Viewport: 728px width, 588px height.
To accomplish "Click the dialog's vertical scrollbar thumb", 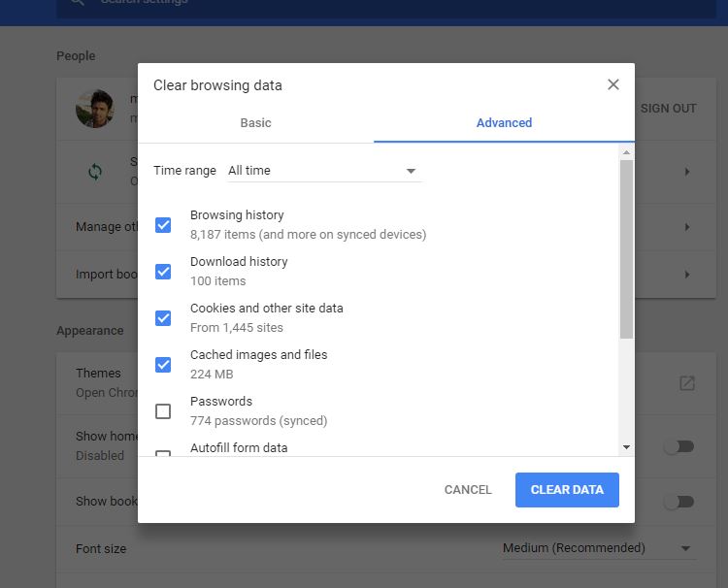I will tap(626, 248).
